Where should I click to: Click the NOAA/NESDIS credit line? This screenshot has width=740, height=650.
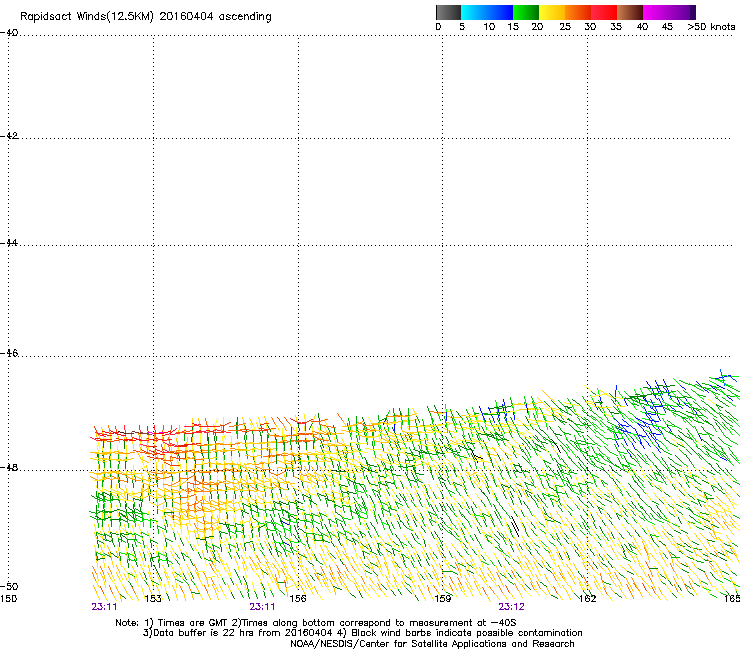(x=432, y=644)
